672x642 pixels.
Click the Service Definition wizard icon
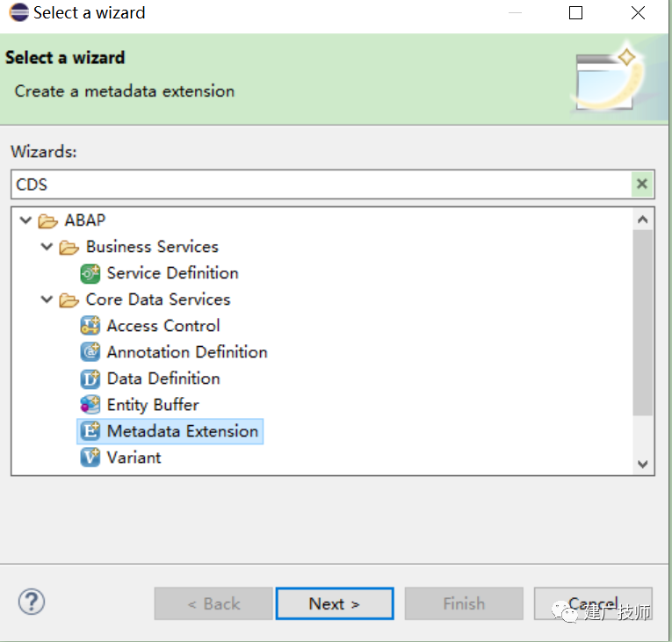90,273
